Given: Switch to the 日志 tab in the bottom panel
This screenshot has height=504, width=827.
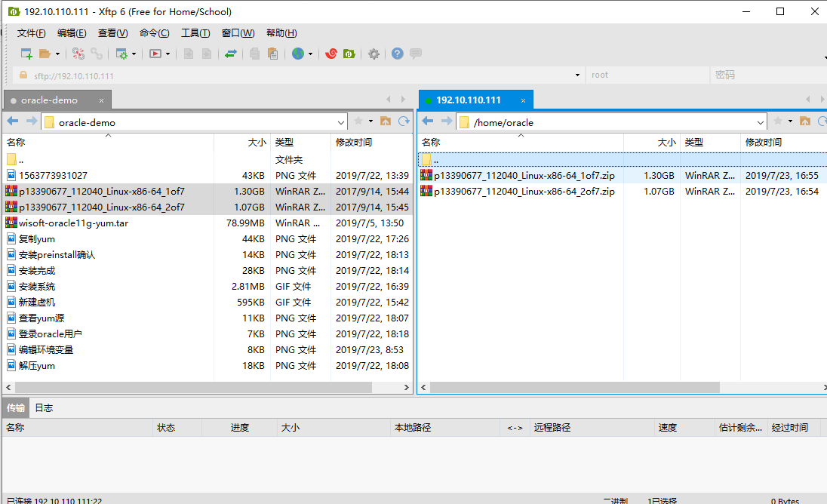Looking at the screenshot, I should click(x=44, y=407).
